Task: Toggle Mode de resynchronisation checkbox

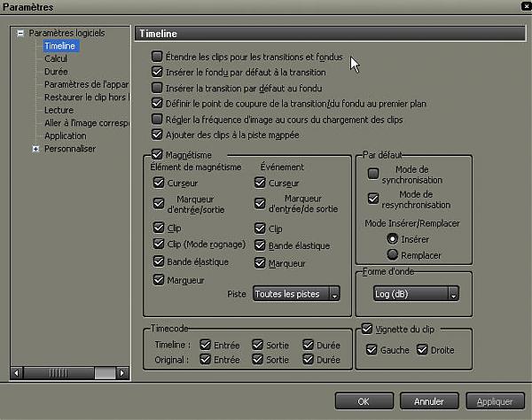Action: 373,198
